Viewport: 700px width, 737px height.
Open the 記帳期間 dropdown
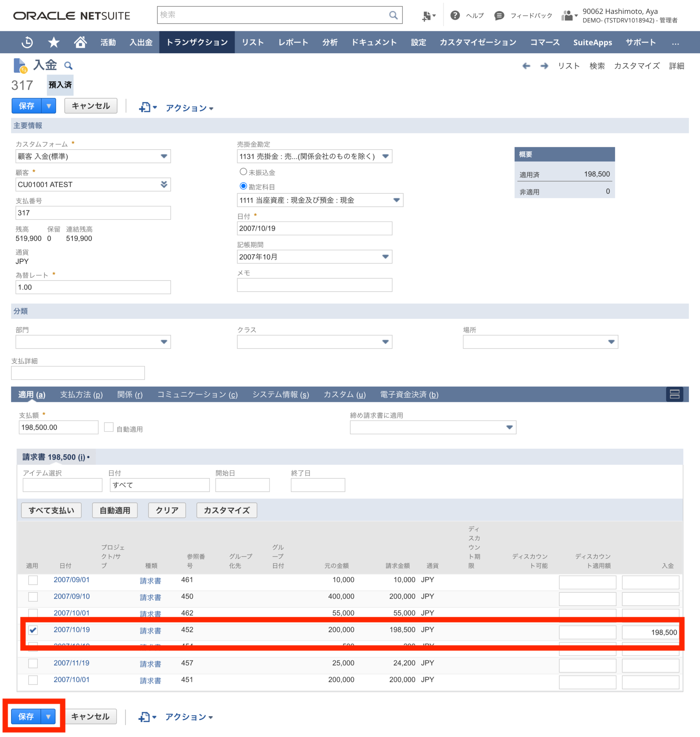pos(385,257)
